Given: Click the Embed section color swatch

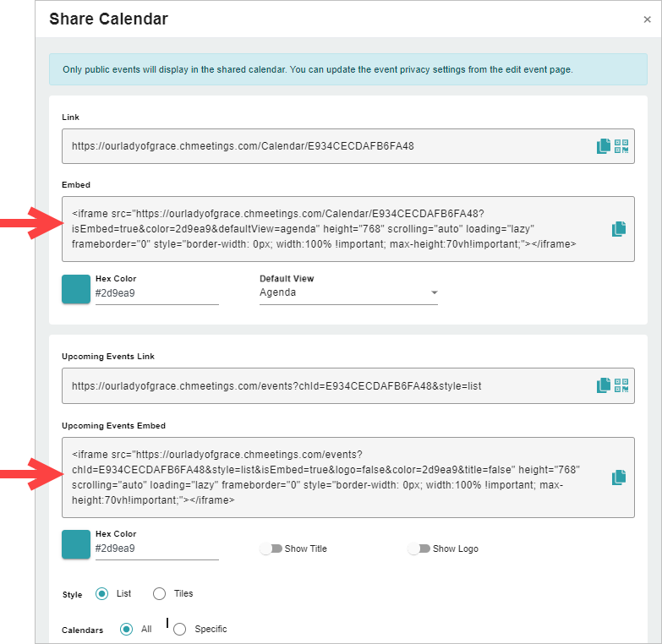Looking at the screenshot, I should click(x=76, y=289).
